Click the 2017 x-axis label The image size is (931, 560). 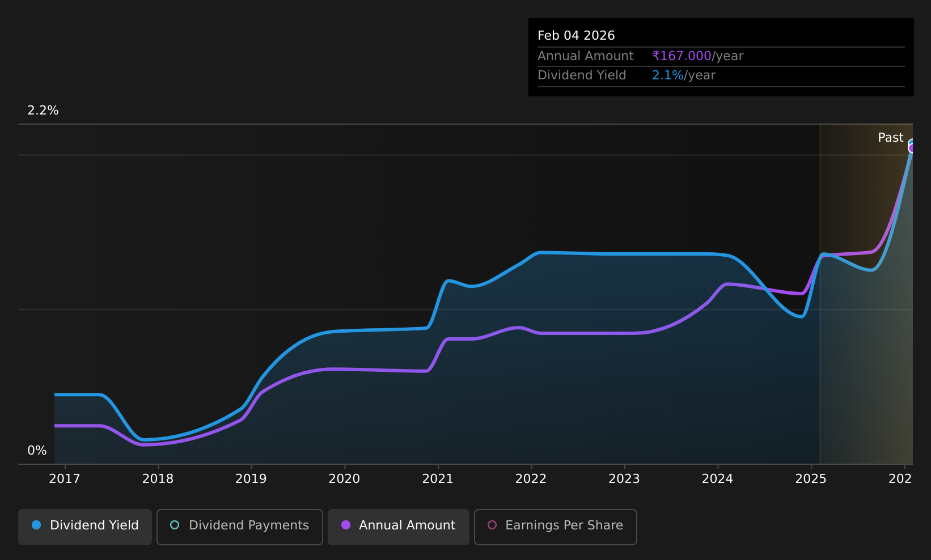pos(65,479)
